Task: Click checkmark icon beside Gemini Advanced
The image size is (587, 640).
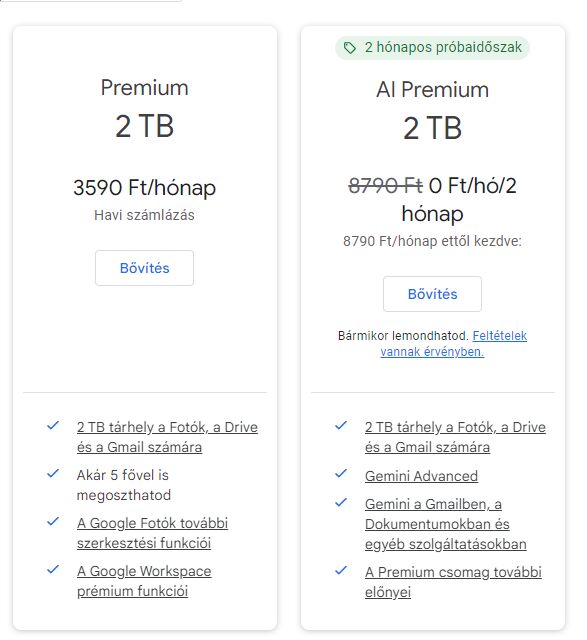Action: click(341, 473)
